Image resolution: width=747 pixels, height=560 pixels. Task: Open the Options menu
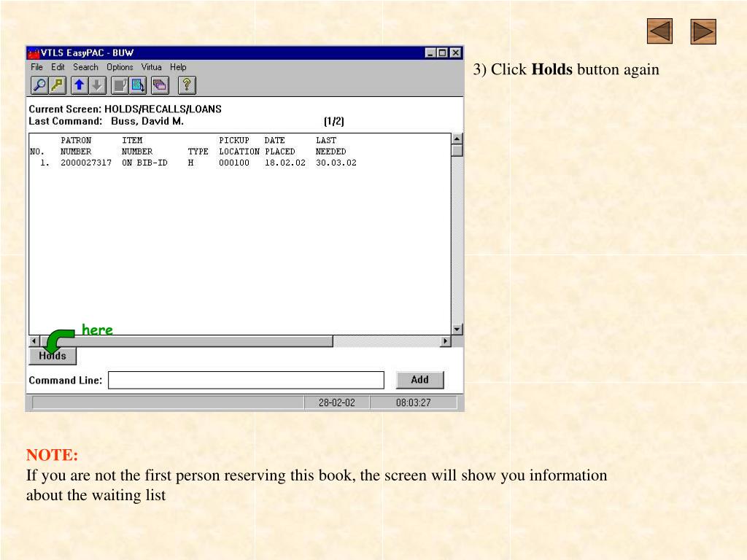point(120,67)
